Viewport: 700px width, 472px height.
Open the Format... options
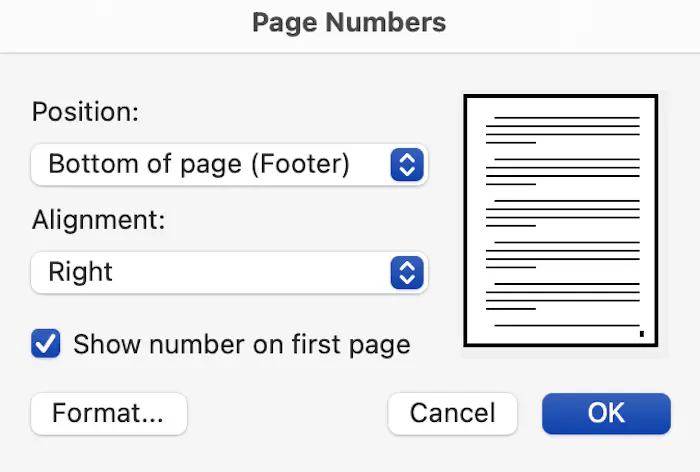click(x=108, y=413)
